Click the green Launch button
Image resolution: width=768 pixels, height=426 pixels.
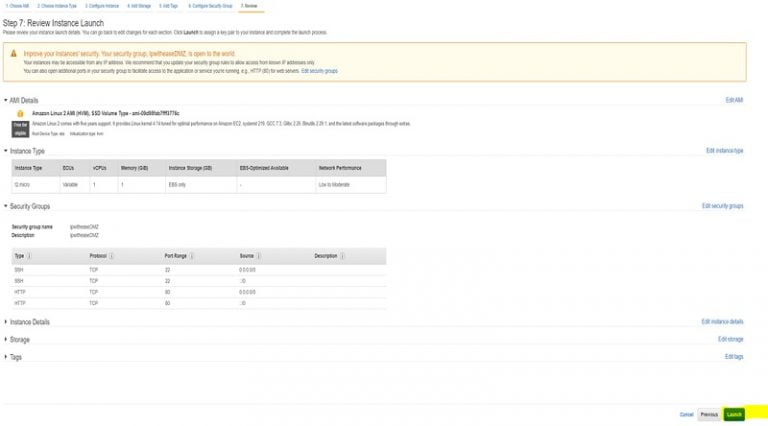tap(734, 414)
